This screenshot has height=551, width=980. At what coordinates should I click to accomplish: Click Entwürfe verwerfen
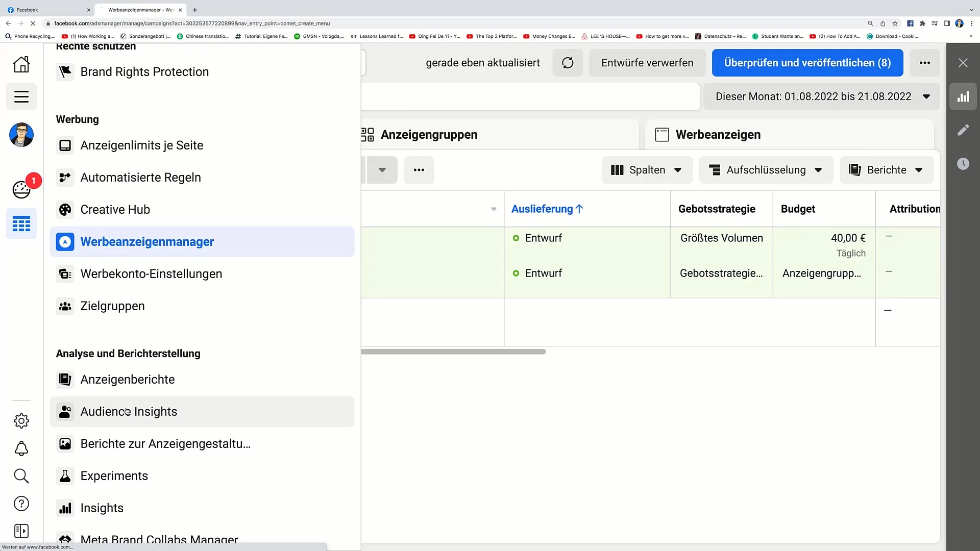[x=647, y=63]
